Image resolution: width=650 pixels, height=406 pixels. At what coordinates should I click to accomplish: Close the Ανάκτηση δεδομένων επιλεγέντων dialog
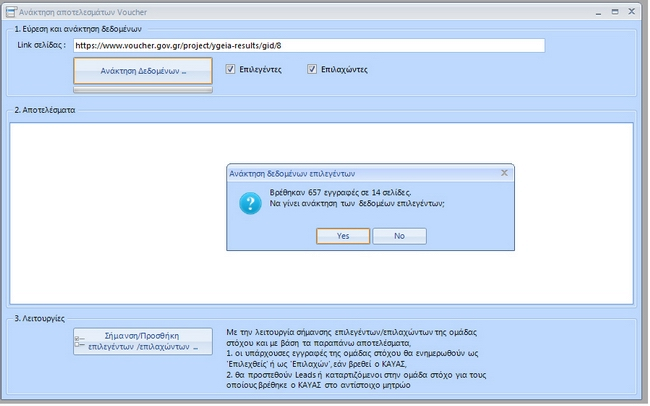click(503, 173)
